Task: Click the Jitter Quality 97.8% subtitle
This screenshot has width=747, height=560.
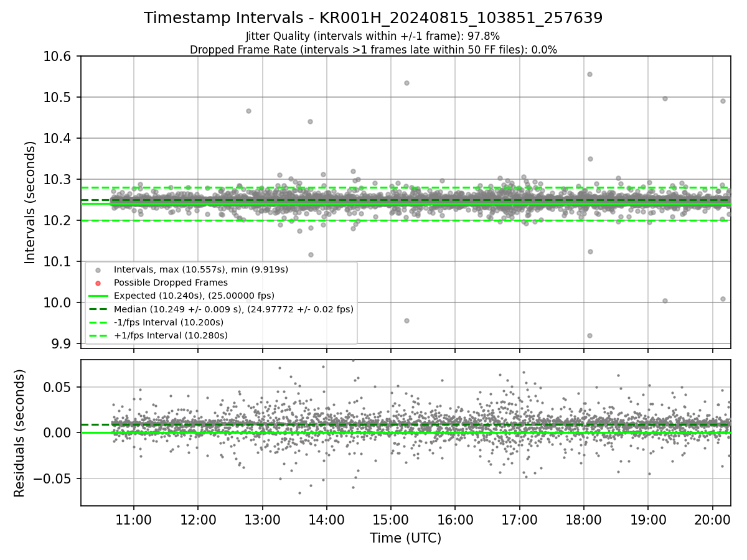Action: (373, 36)
